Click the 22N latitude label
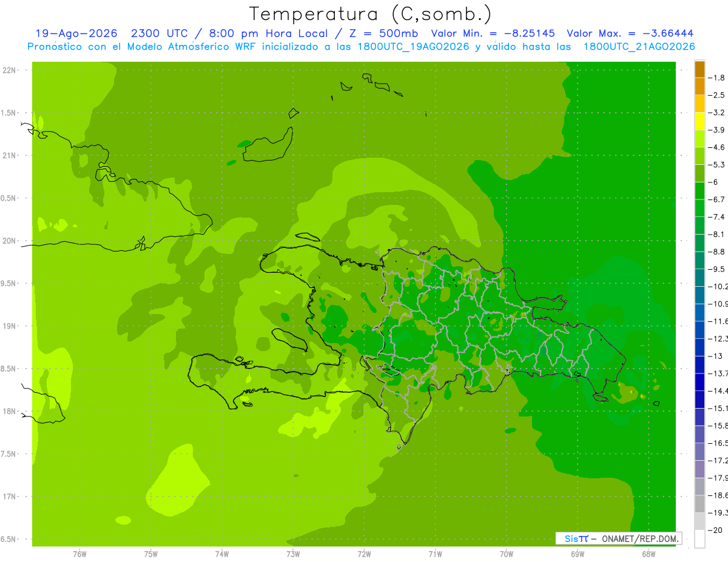The height and width of the screenshot is (562, 728). click(x=10, y=70)
